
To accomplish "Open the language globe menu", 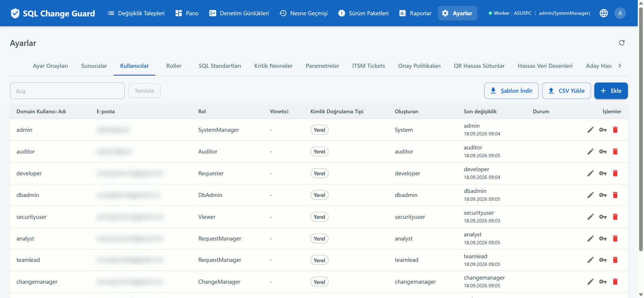I will click(x=604, y=13).
